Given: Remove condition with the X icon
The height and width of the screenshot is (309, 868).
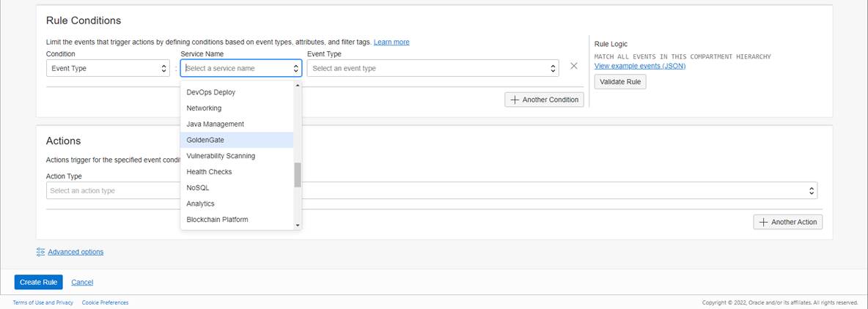Looking at the screenshot, I should pos(574,66).
